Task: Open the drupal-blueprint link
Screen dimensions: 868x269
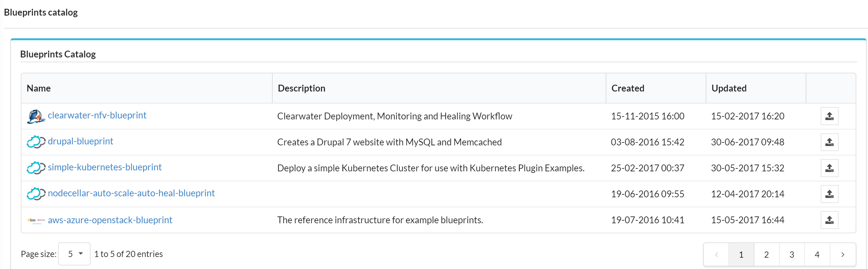Action: pos(81,141)
